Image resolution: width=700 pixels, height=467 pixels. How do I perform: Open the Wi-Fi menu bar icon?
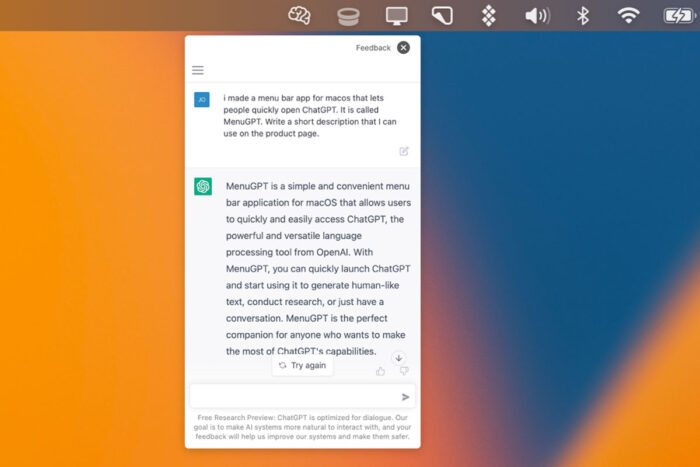coord(628,16)
